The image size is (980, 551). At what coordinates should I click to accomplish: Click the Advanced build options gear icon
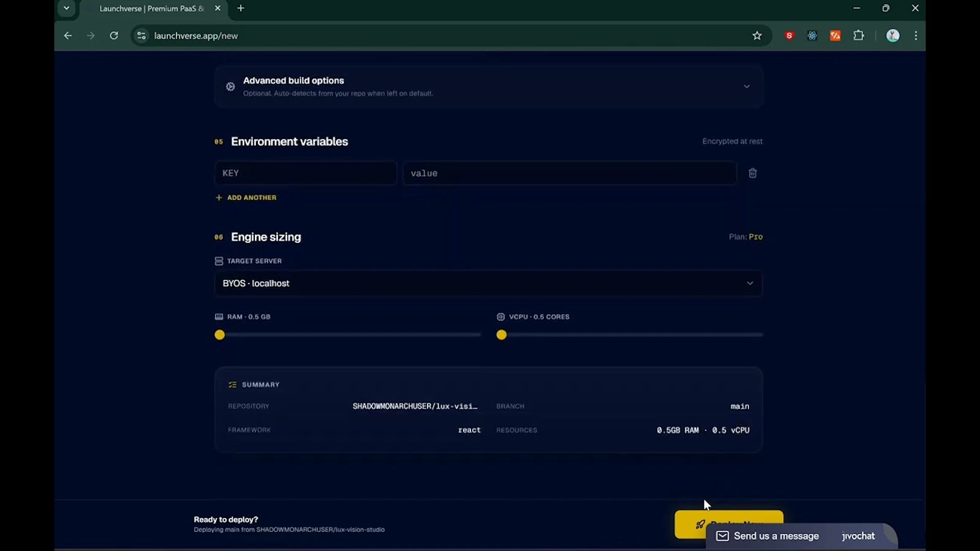[230, 86]
